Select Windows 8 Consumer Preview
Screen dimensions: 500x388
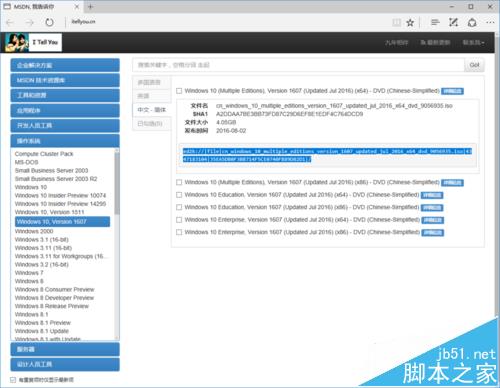click(55, 290)
